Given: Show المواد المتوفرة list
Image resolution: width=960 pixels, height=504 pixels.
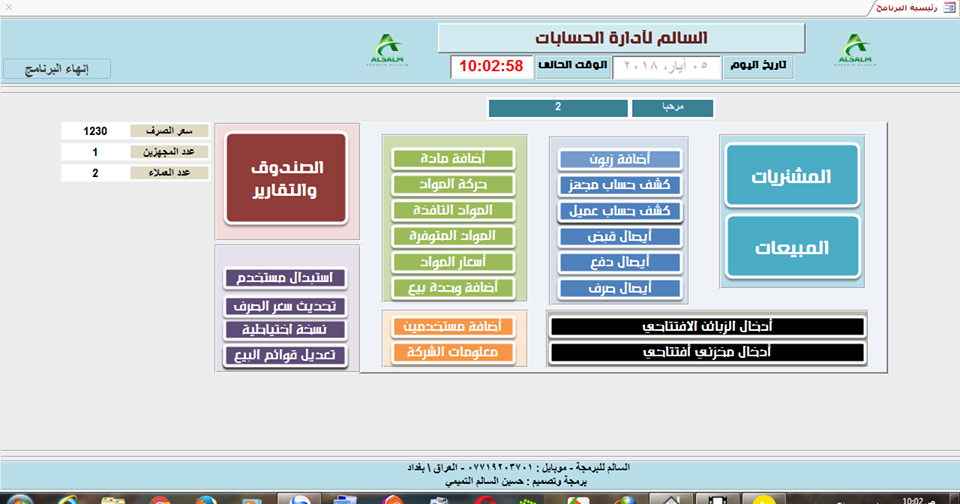Looking at the screenshot, I should (452, 236).
